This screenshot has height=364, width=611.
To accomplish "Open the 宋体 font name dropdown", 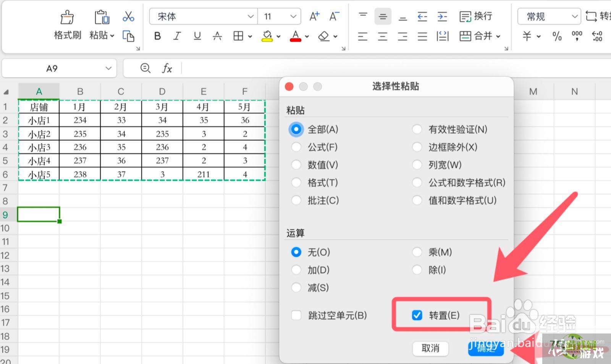I will (251, 16).
